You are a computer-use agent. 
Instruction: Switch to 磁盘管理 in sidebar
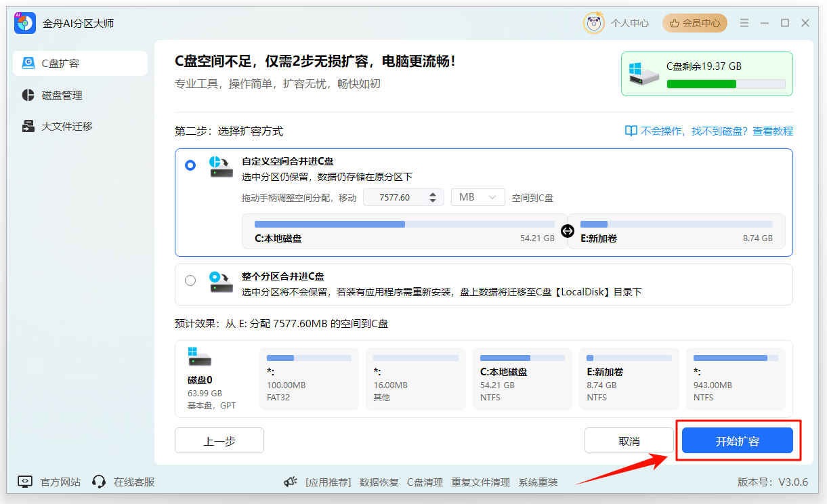point(62,95)
